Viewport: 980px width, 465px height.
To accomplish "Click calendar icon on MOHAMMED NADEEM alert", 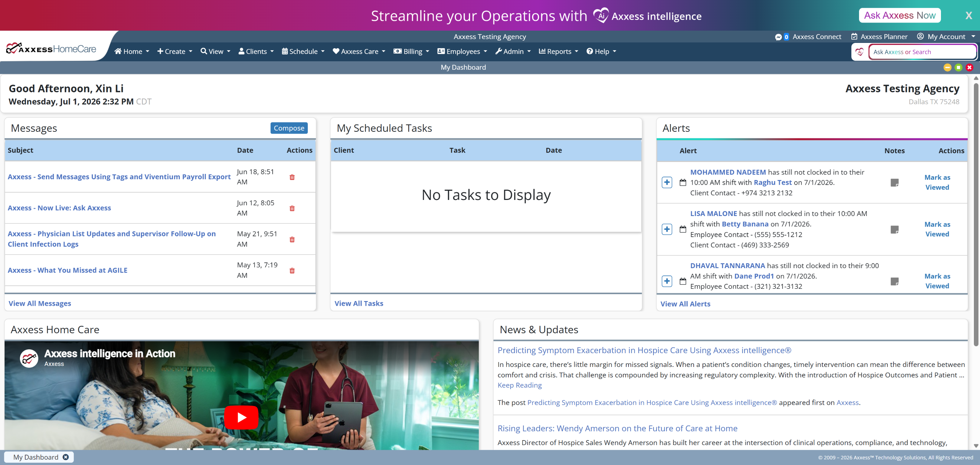I will (x=683, y=182).
